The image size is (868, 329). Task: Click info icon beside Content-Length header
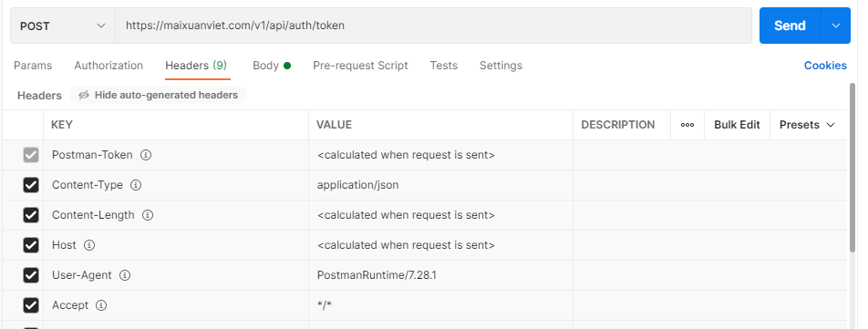[148, 215]
